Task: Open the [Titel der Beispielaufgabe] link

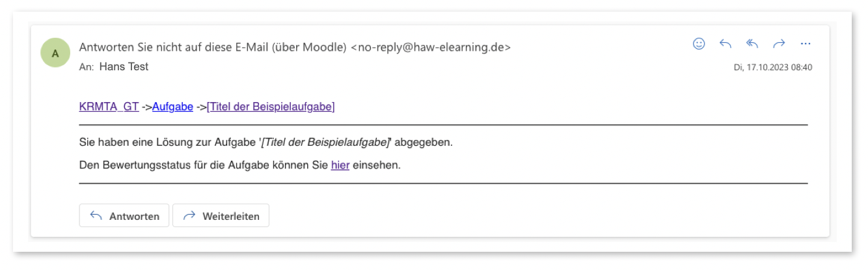Action: pos(271,107)
